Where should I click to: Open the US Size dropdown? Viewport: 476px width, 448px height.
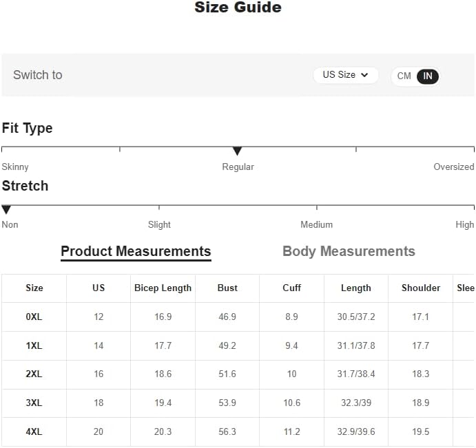click(346, 75)
